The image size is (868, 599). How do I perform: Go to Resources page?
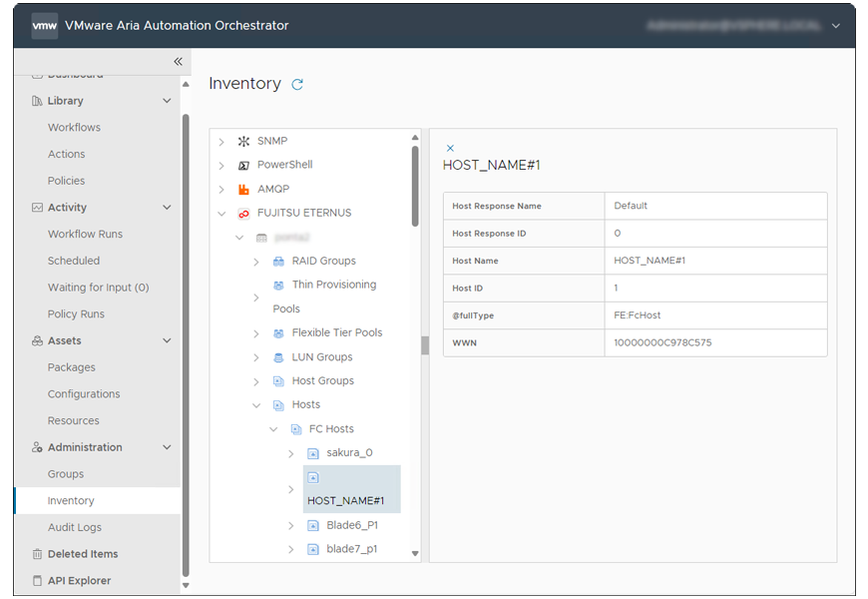point(74,420)
